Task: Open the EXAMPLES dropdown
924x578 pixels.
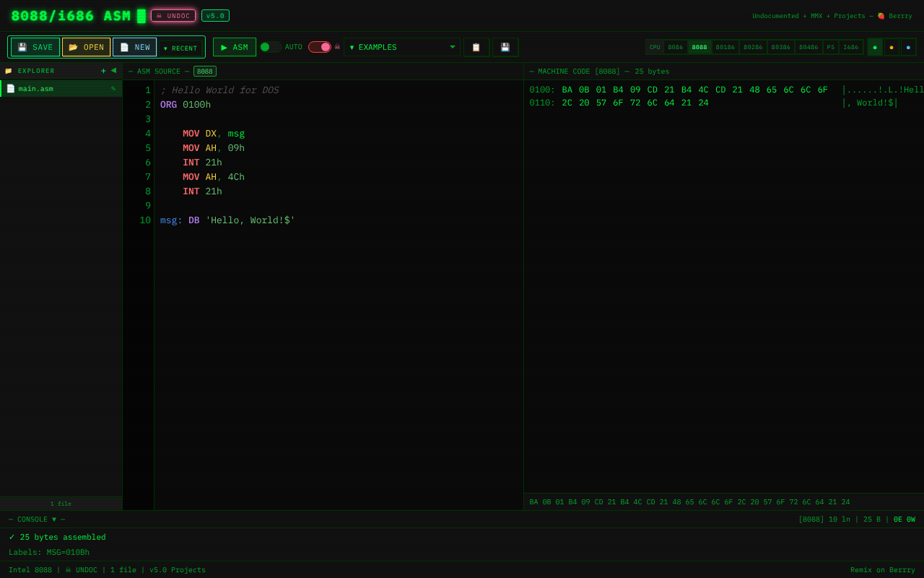Action: tap(402, 47)
